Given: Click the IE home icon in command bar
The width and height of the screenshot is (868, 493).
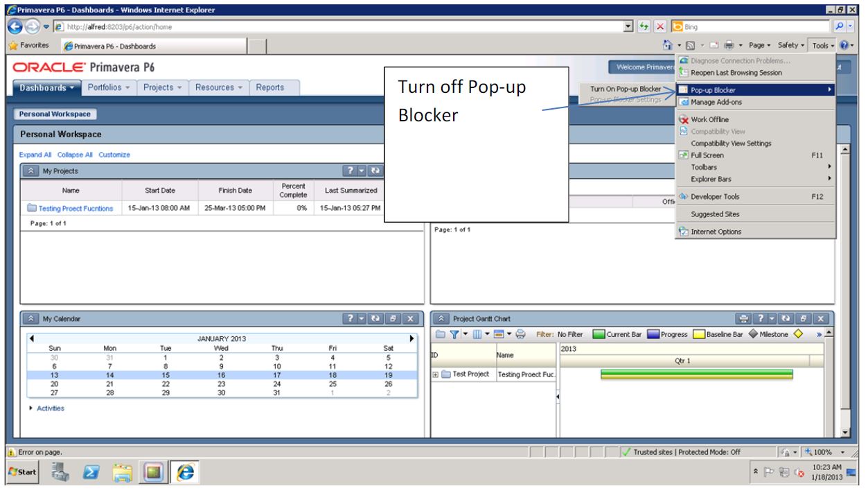Looking at the screenshot, I should (669, 46).
